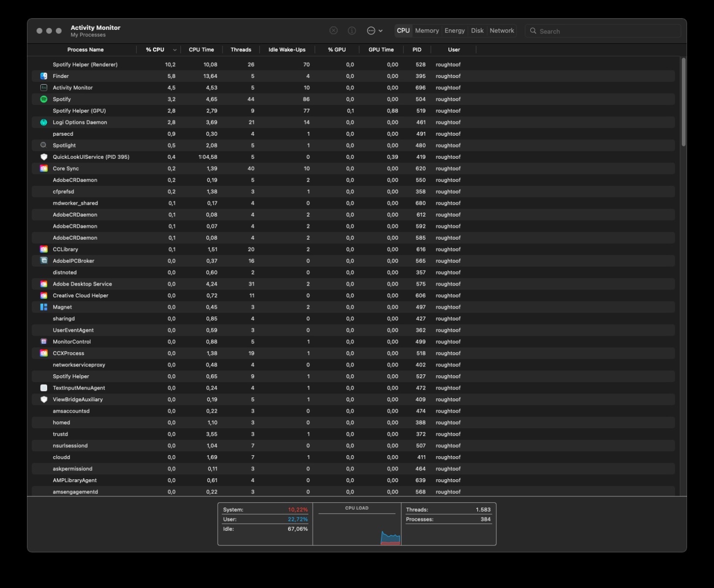
Task: Select the UserEventAgent process
Action: 353,330
